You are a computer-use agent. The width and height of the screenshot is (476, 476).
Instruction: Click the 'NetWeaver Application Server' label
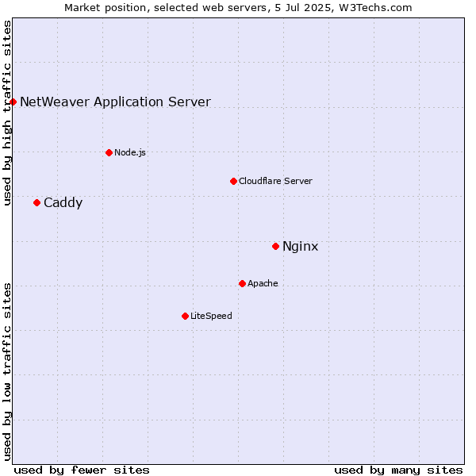115,102
